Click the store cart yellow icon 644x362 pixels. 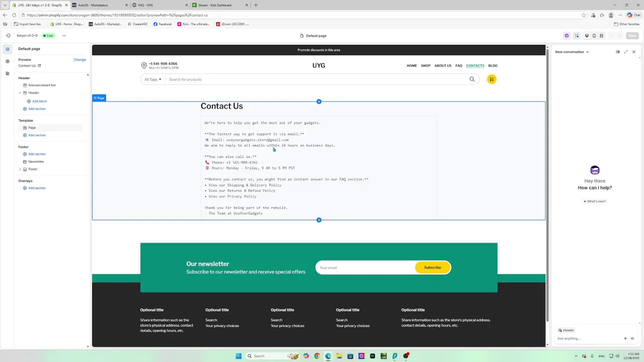point(492,79)
